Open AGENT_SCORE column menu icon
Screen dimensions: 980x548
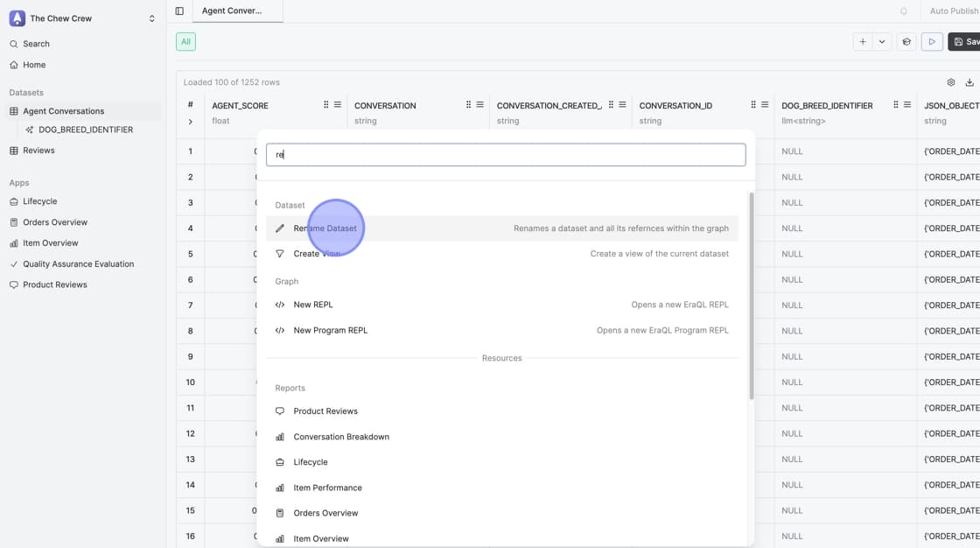click(x=338, y=105)
